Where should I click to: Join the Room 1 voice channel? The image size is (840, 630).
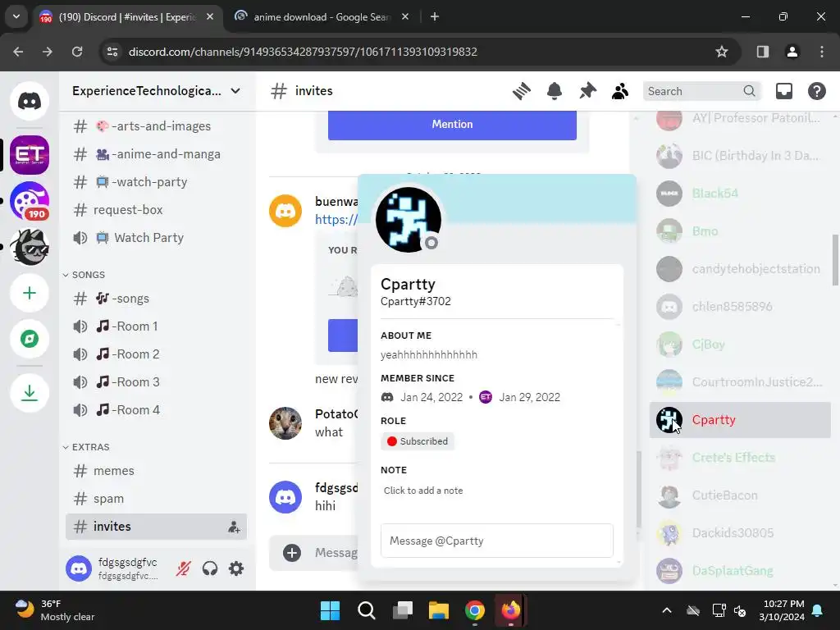[156, 326]
